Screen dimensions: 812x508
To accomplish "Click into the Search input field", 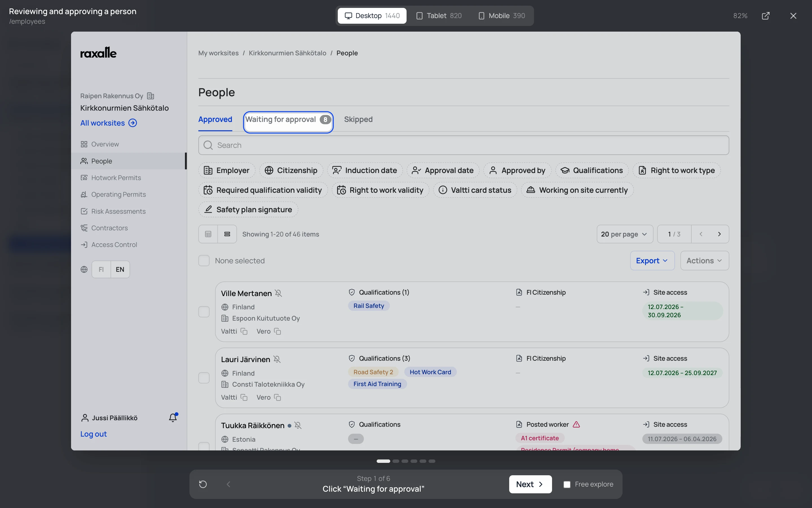I will 464,145.
